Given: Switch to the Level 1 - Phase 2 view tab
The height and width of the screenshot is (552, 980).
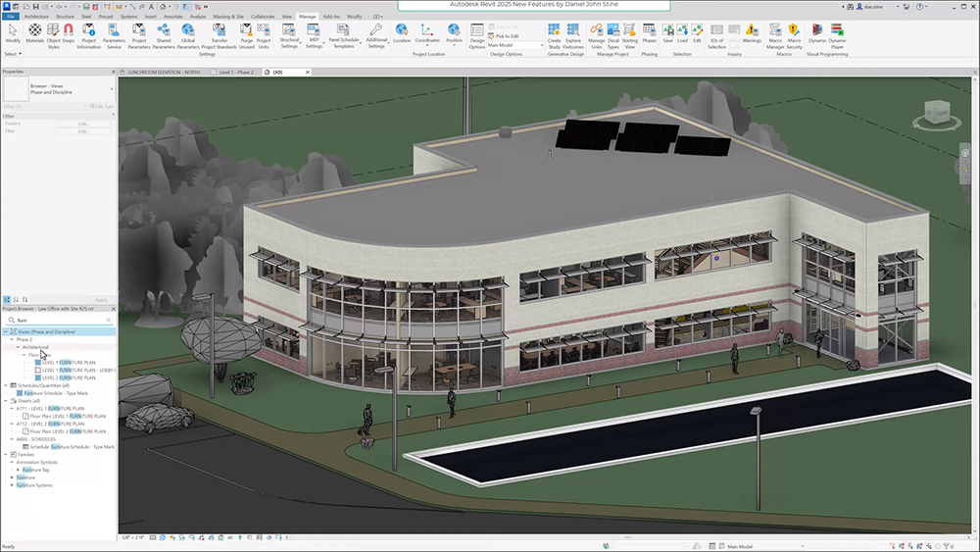Looking at the screenshot, I should (x=236, y=72).
